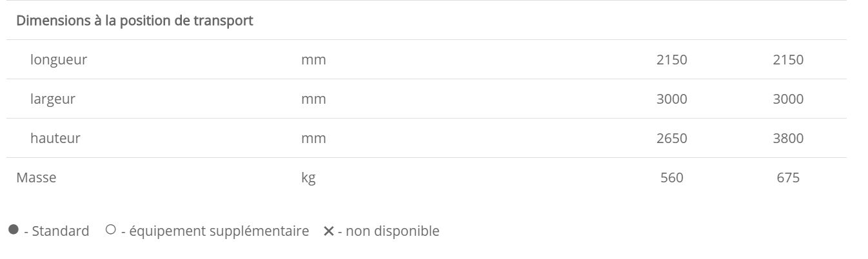Click the 560 Masse value

pos(671,178)
